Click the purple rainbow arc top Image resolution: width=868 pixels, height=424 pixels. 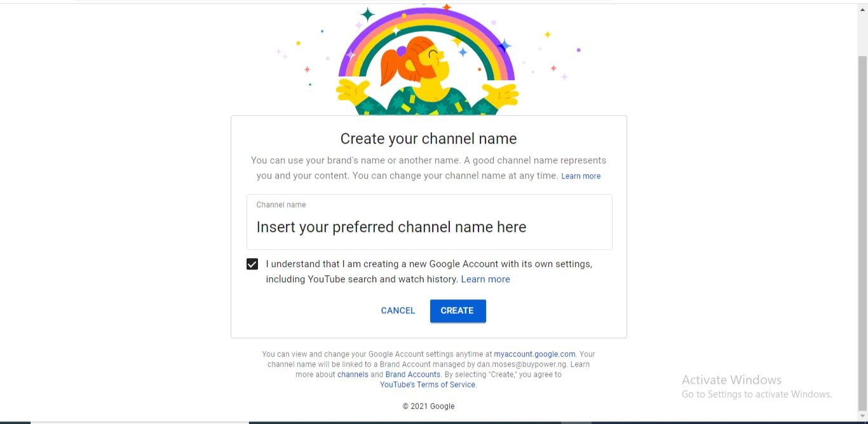click(x=427, y=13)
